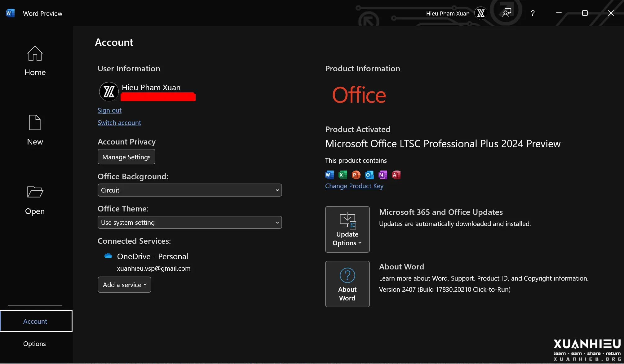Click the OneDrive cloud icon
The width and height of the screenshot is (624, 364).
pos(108,256)
